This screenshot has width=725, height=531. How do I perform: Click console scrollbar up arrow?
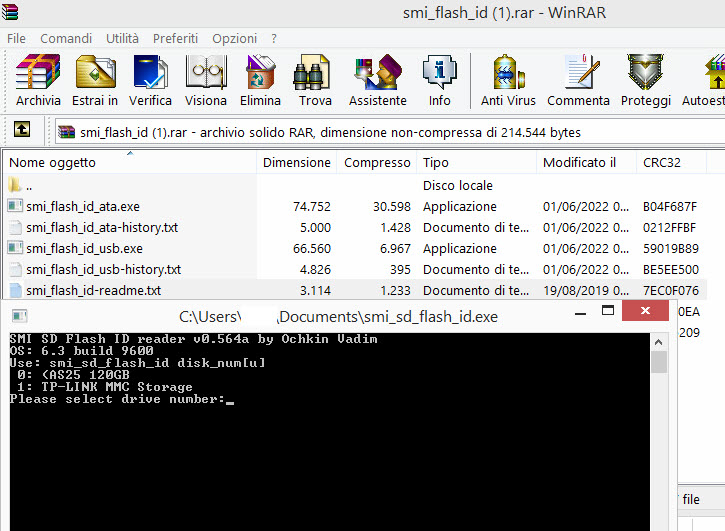[x=659, y=342]
